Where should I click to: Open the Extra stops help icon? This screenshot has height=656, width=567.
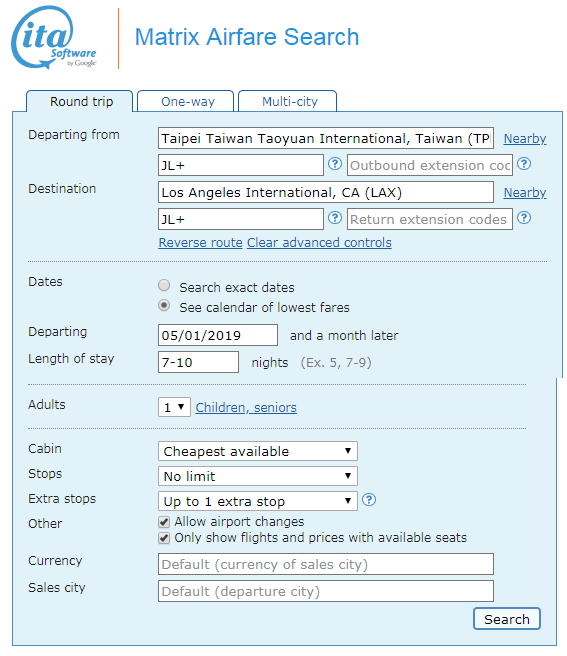click(369, 500)
